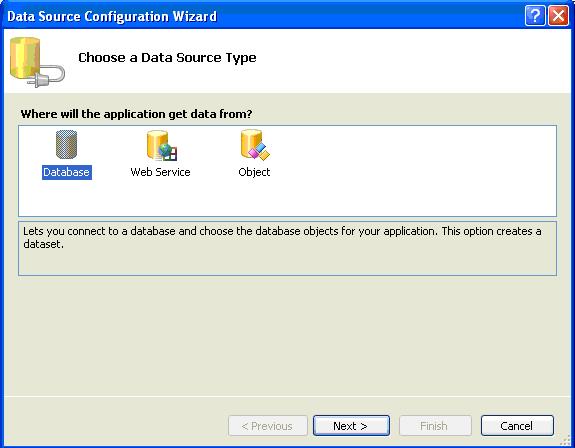The width and height of the screenshot is (575, 448).
Task: Click the Data Source Configuration Wizard title bar
Action: [x=257, y=16]
